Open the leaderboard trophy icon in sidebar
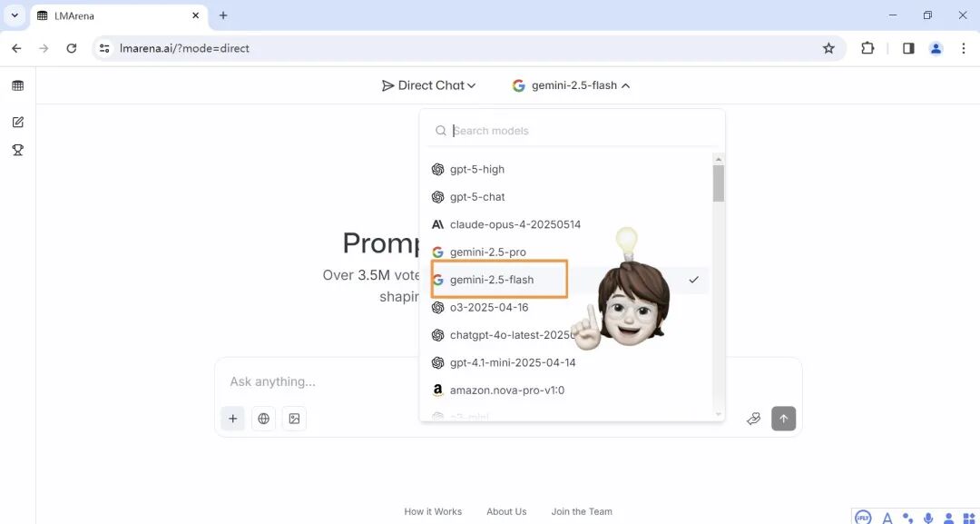 point(17,150)
